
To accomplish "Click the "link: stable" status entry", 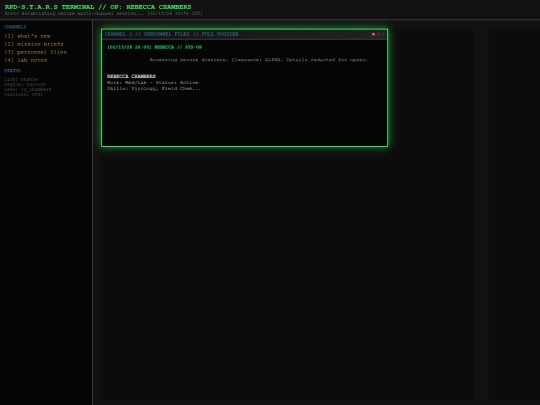I will (x=21, y=79).
